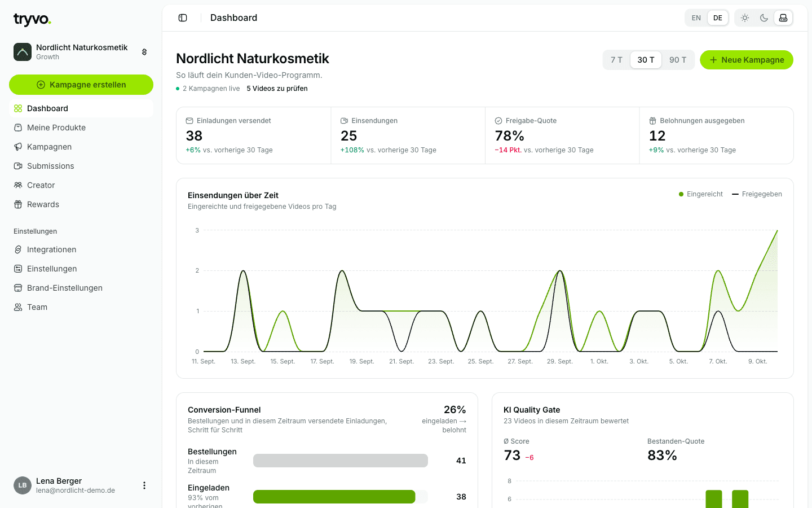Image resolution: width=812 pixels, height=508 pixels.
Task: Expand the workspace switcher chevrons
Action: [144, 52]
